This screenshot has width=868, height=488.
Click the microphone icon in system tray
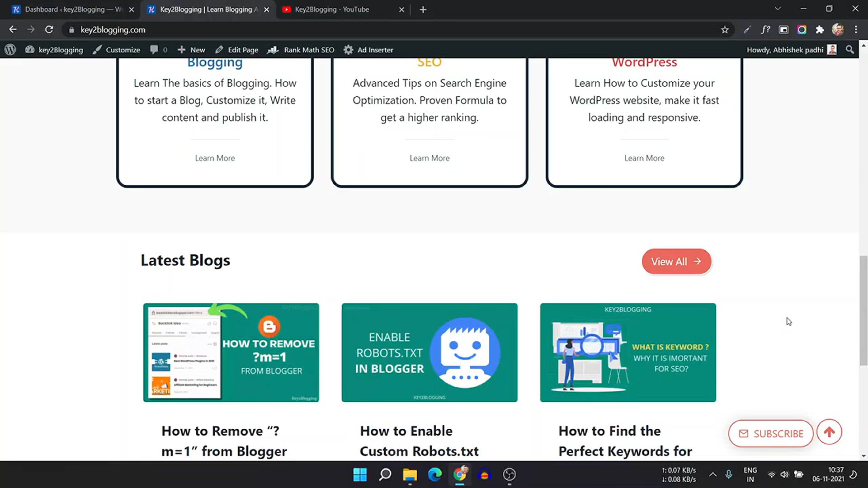pyautogui.click(x=729, y=474)
